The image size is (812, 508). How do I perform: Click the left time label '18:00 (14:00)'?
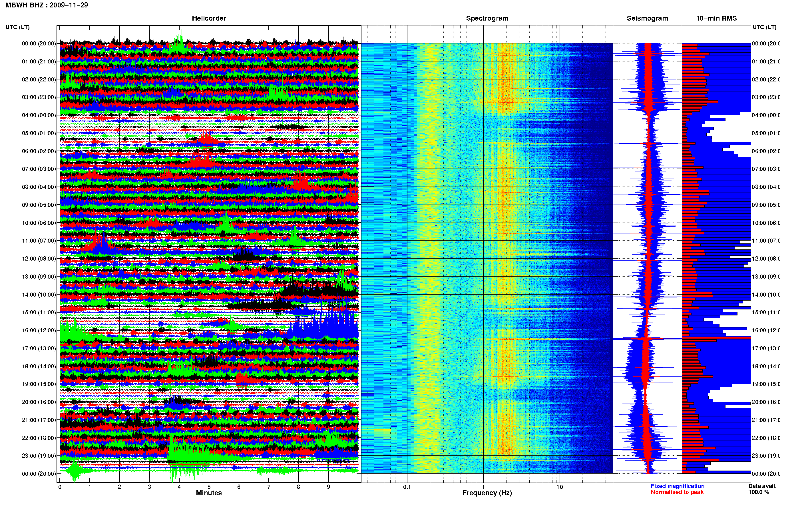tap(39, 366)
